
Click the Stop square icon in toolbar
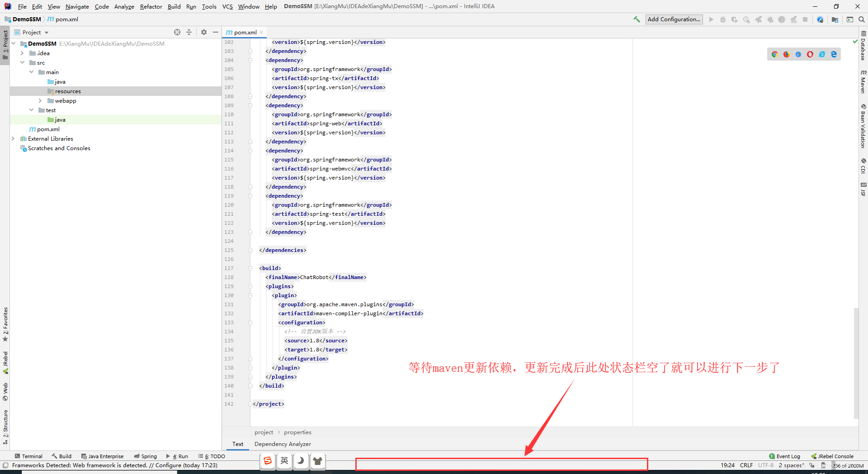point(805,19)
